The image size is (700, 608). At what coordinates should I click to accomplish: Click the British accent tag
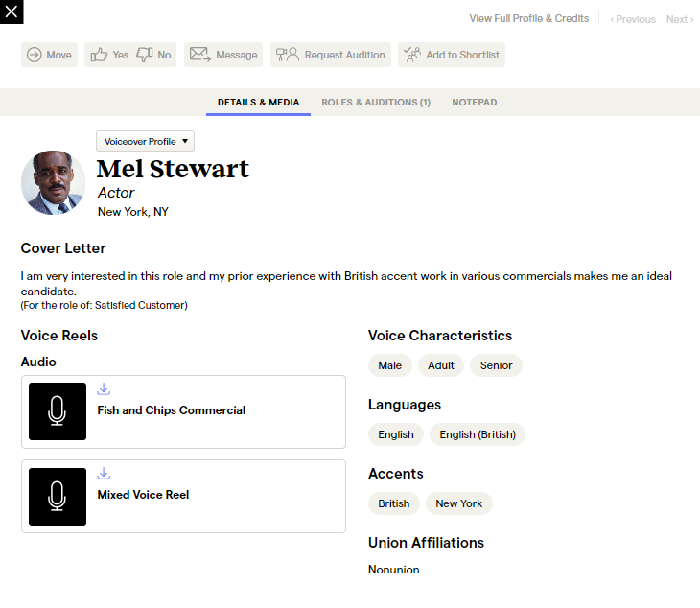[x=393, y=503]
